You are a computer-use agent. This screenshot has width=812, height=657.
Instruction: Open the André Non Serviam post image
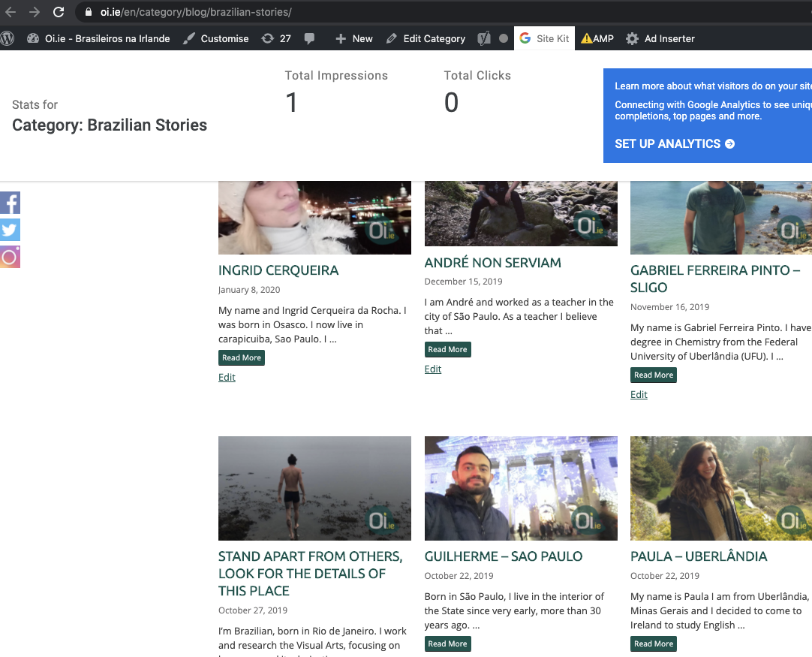521,213
